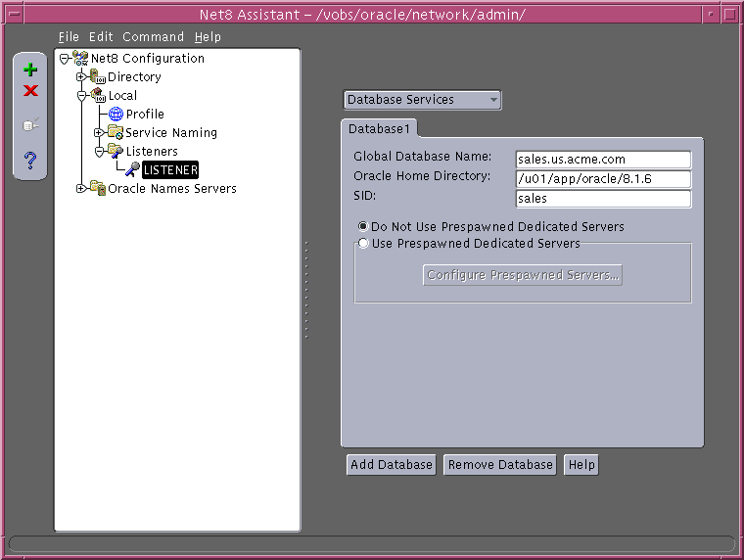Select the Directory label in tree

coord(134,76)
